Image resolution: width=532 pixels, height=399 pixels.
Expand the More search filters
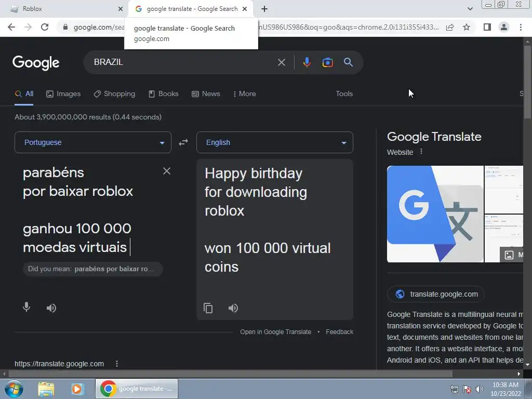pyautogui.click(x=244, y=94)
